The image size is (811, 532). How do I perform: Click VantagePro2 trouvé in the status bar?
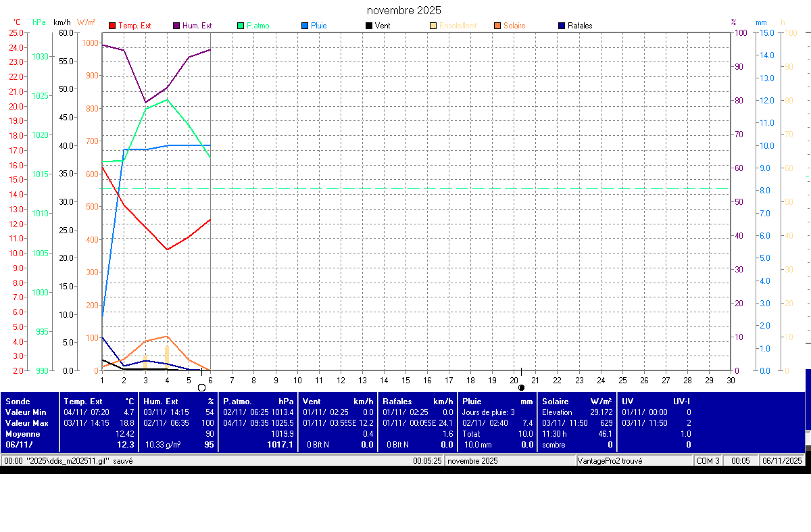610,460
